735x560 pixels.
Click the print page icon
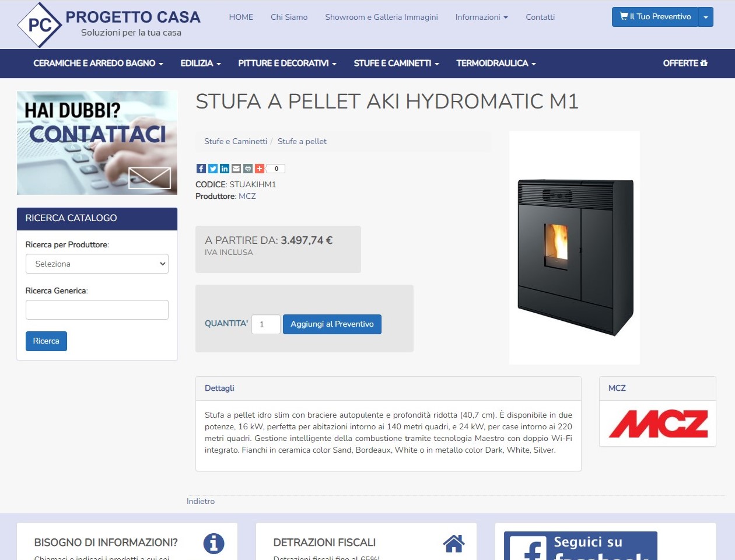(x=248, y=169)
